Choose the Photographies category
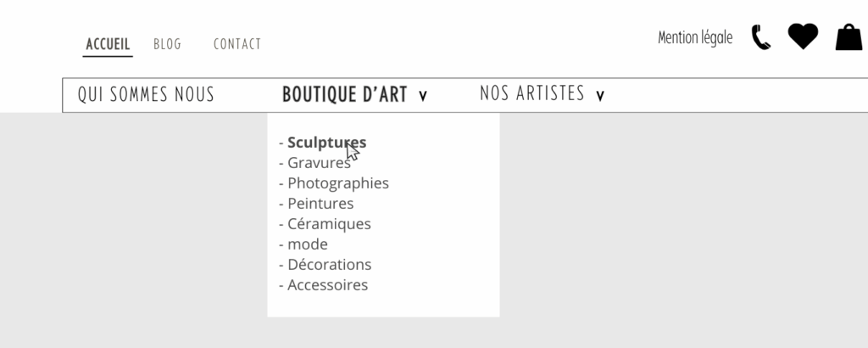This screenshot has width=868, height=348. tap(338, 183)
